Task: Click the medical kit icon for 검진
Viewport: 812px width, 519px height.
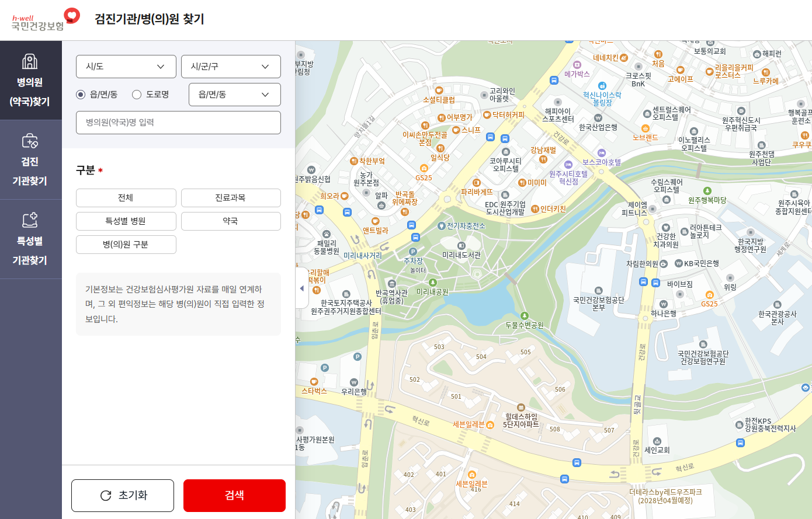Action: click(x=30, y=141)
